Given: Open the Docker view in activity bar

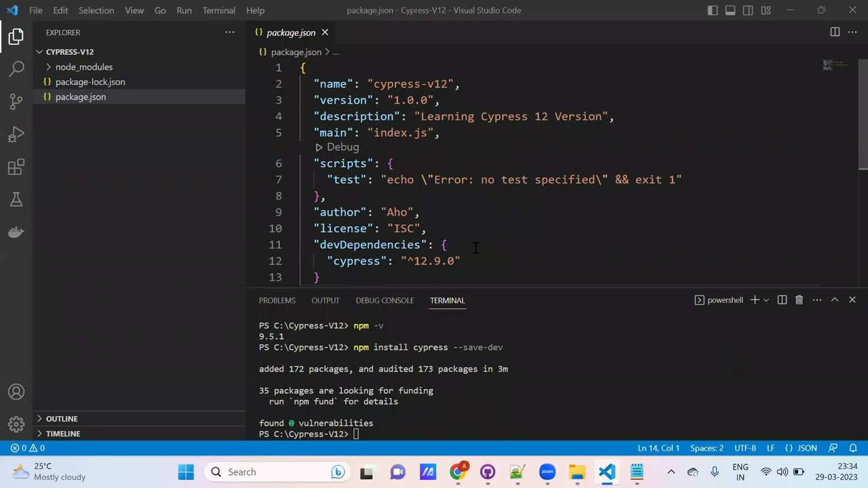Looking at the screenshot, I should 16,232.
